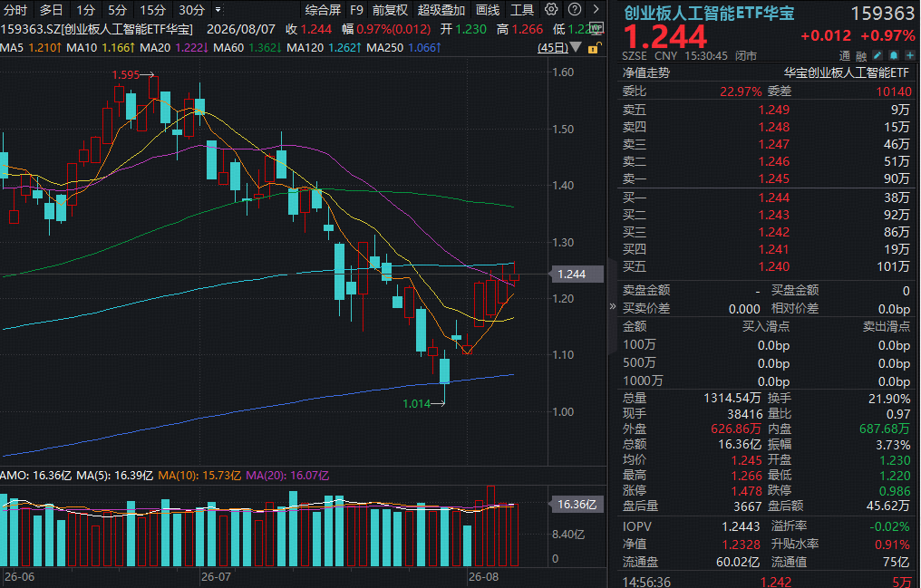Expand more time period options dropdown

pos(218,10)
